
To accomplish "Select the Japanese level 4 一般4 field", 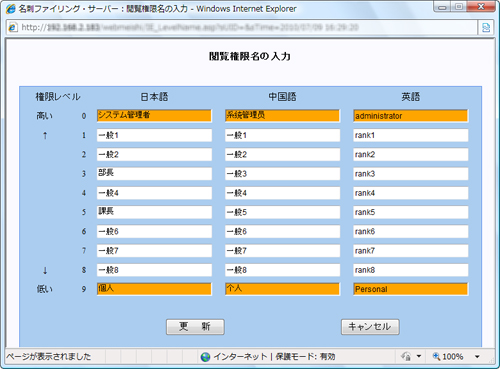I will click(154, 193).
